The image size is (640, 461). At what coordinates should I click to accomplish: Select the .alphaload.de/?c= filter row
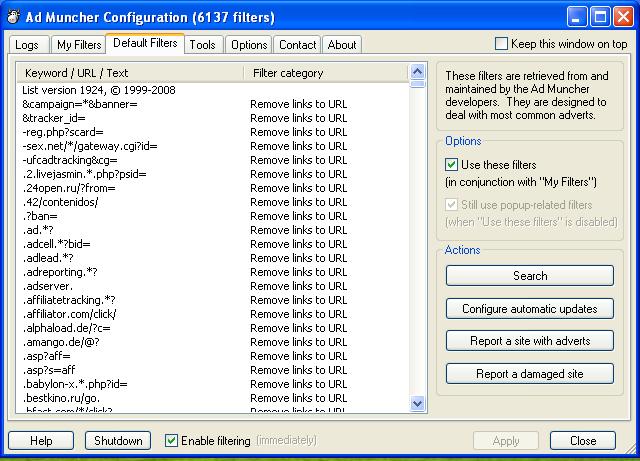coord(212,328)
